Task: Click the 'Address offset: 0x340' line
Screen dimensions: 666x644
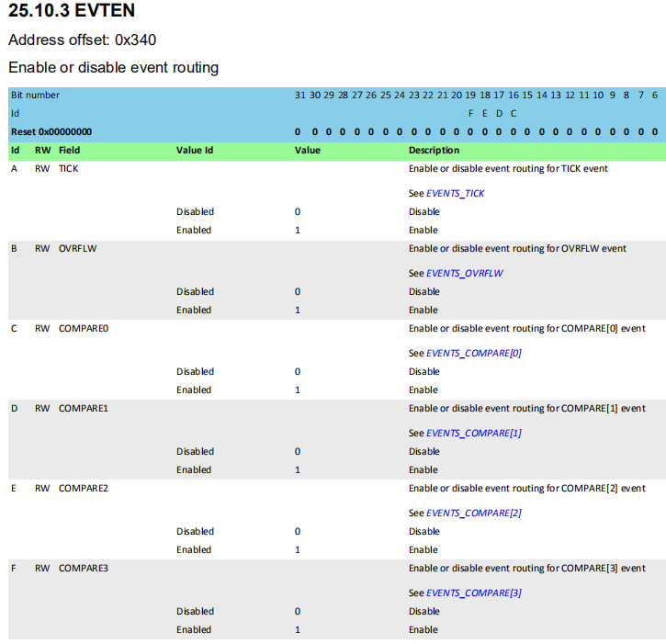Action: [82, 40]
